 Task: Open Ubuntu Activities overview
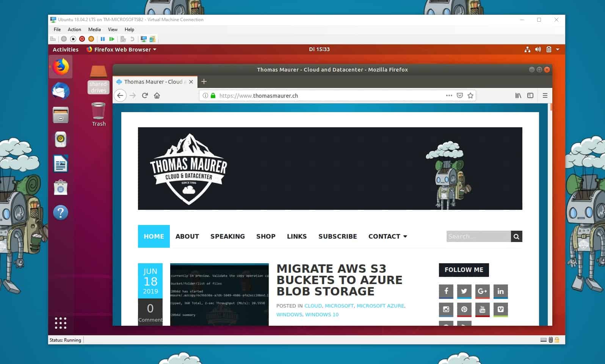coord(66,50)
